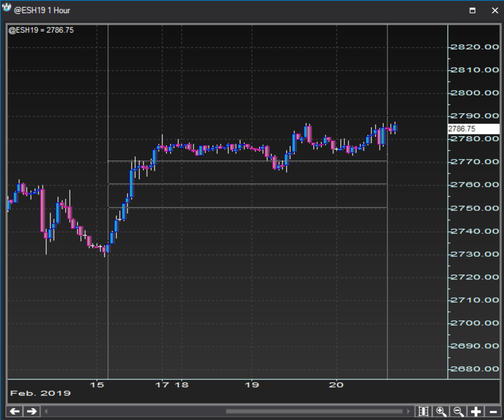This screenshot has height=420, width=504.
Task: Click the current price label 2786.75 on axis
Action: tap(473, 129)
